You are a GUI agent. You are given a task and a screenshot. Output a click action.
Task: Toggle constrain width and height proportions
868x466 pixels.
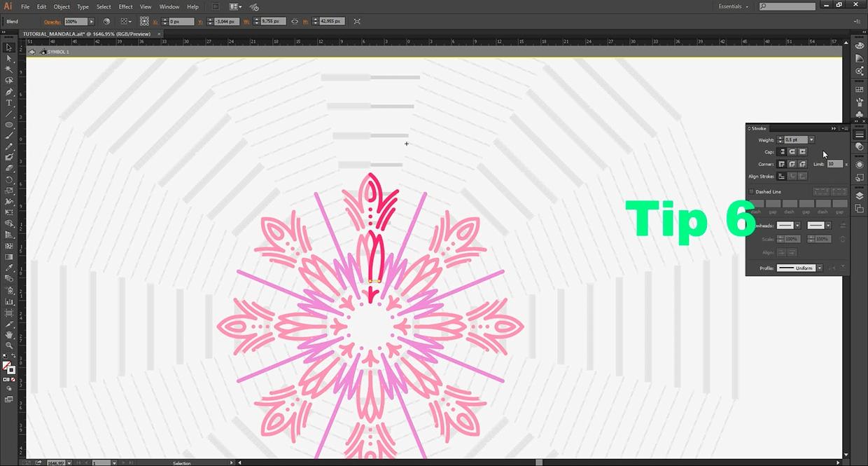[294, 21]
